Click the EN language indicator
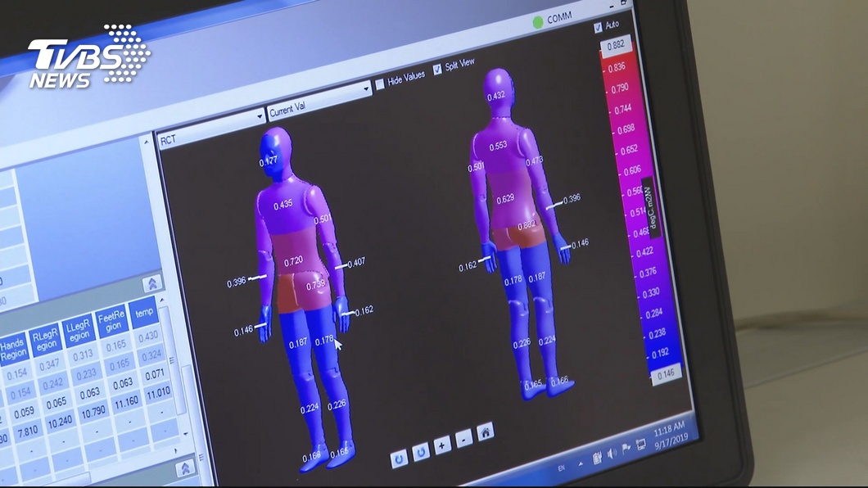This screenshot has width=868, height=488. coord(561,468)
